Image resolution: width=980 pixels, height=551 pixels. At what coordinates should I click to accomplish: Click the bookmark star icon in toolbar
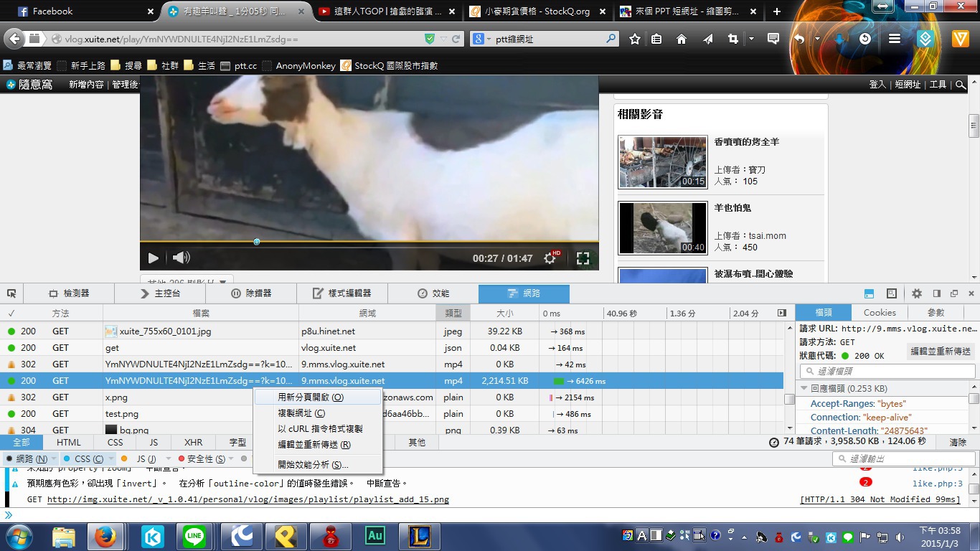click(634, 39)
